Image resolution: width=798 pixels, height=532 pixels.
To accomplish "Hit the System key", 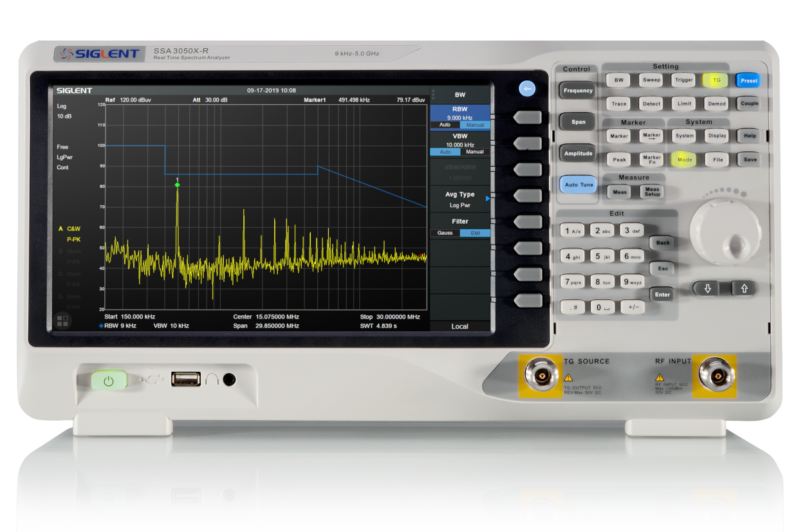I will coord(685,136).
